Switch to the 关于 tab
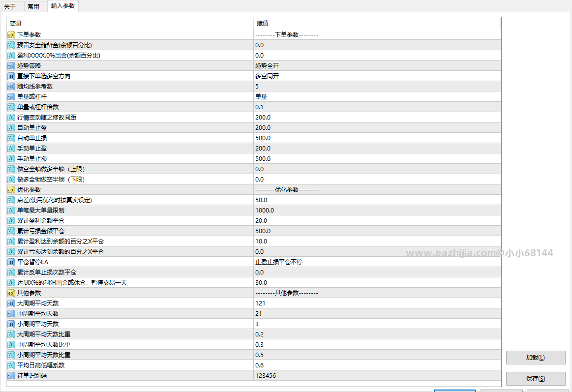572x392 pixels. click(x=10, y=6)
